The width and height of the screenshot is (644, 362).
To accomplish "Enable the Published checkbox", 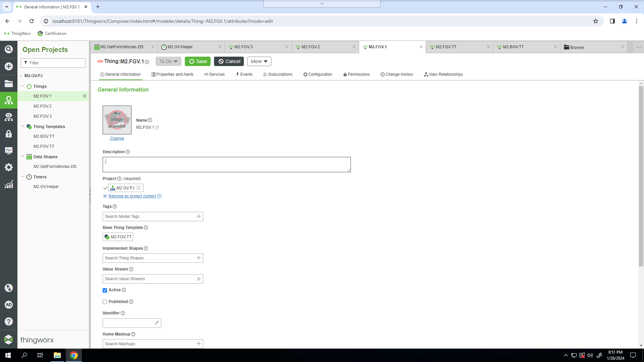I will pyautogui.click(x=105, y=302).
